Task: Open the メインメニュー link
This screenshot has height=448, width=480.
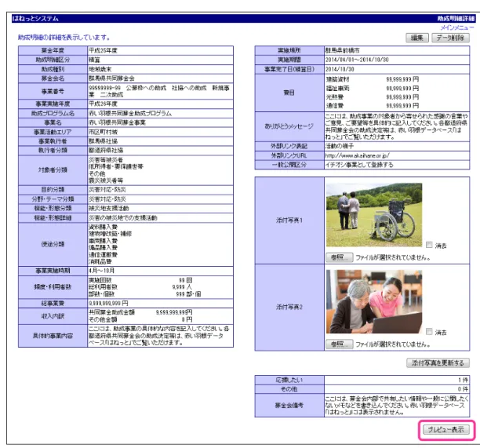Action: click(x=456, y=27)
